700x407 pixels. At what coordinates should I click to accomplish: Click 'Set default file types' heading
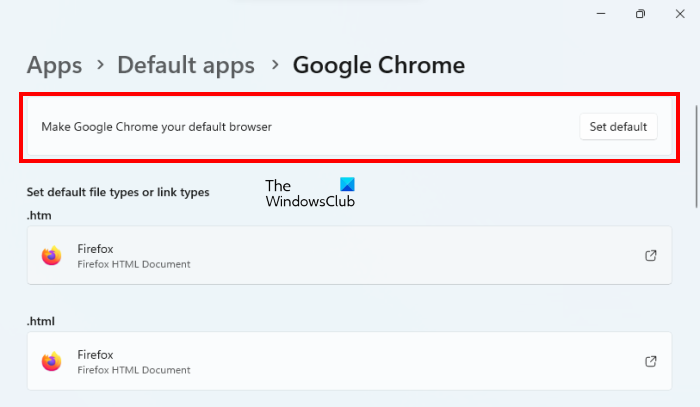(x=118, y=192)
